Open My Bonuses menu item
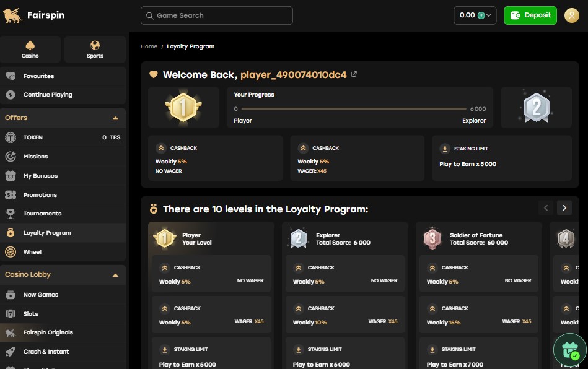 pos(63,176)
